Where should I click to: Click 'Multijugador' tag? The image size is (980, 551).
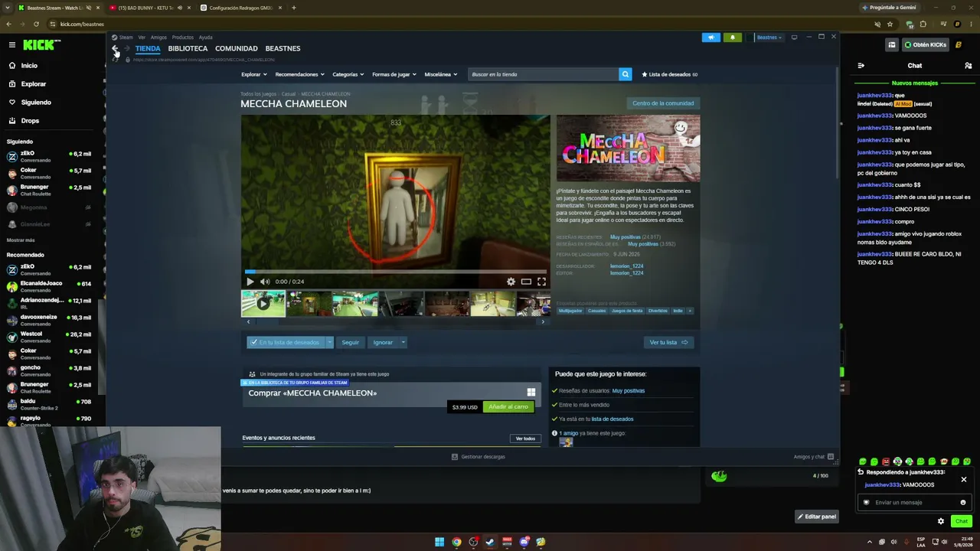click(x=570, y=311)
